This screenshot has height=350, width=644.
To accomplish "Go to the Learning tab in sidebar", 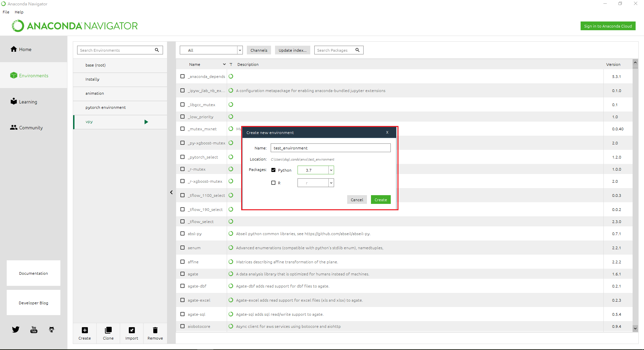I will 28,102.
